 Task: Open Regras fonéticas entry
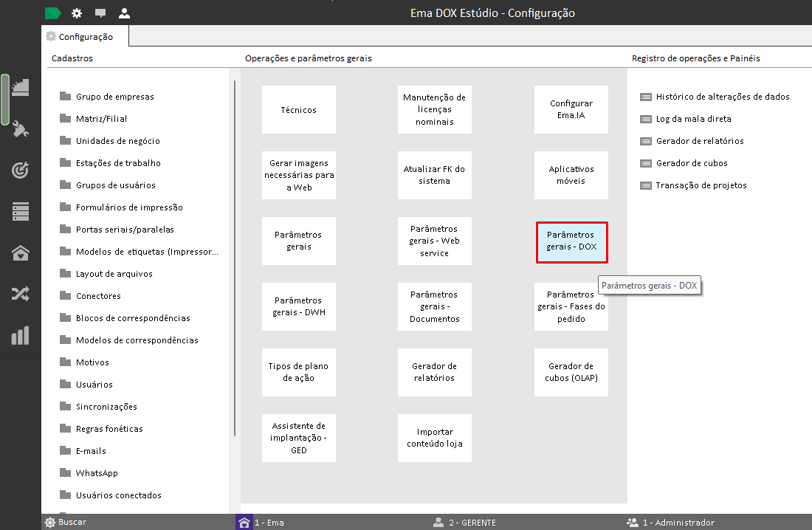pos(109,429)
